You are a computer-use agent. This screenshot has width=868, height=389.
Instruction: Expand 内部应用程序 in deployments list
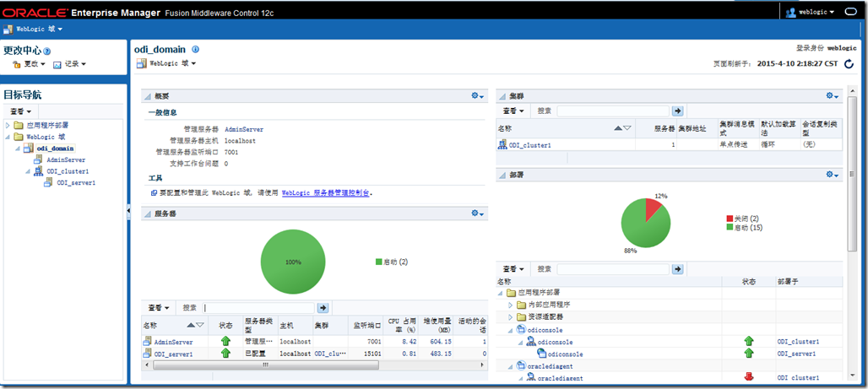(x=511, y=305)
